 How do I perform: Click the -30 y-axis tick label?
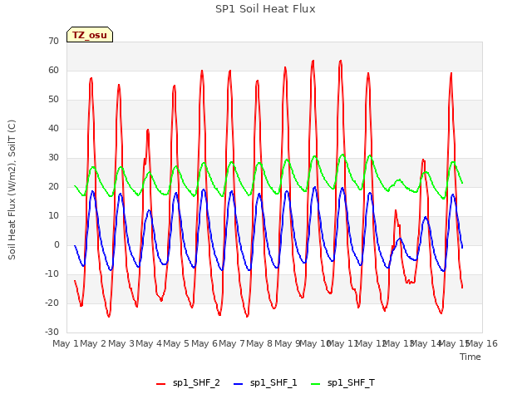point(52,332)
